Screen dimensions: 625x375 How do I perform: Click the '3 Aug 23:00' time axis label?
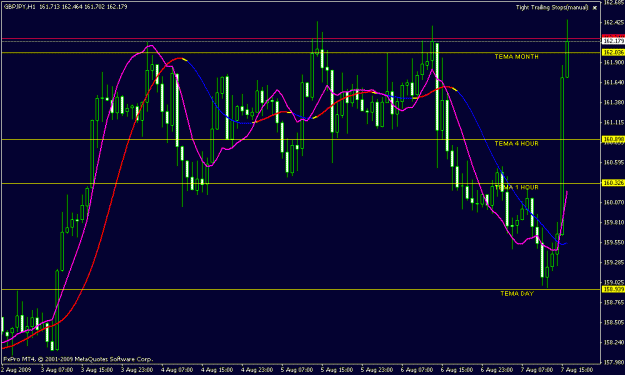coord(137,370)
